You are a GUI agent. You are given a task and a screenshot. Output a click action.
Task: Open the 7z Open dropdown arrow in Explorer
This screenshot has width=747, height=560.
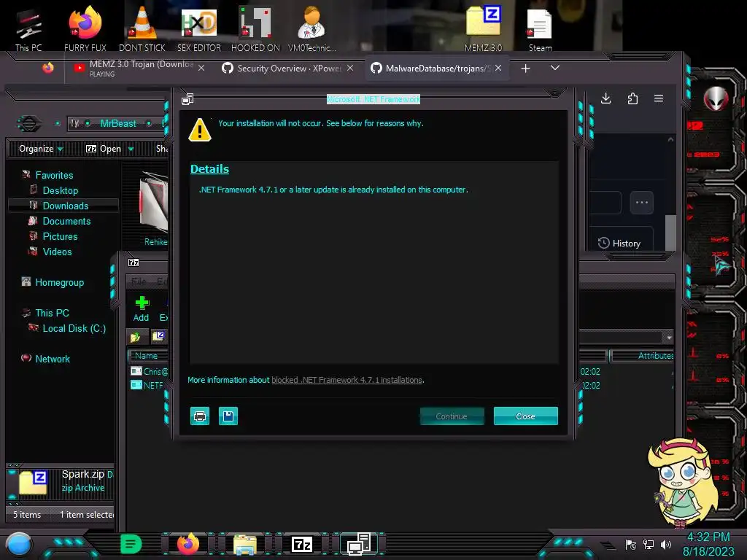click(x=131, y=149)
